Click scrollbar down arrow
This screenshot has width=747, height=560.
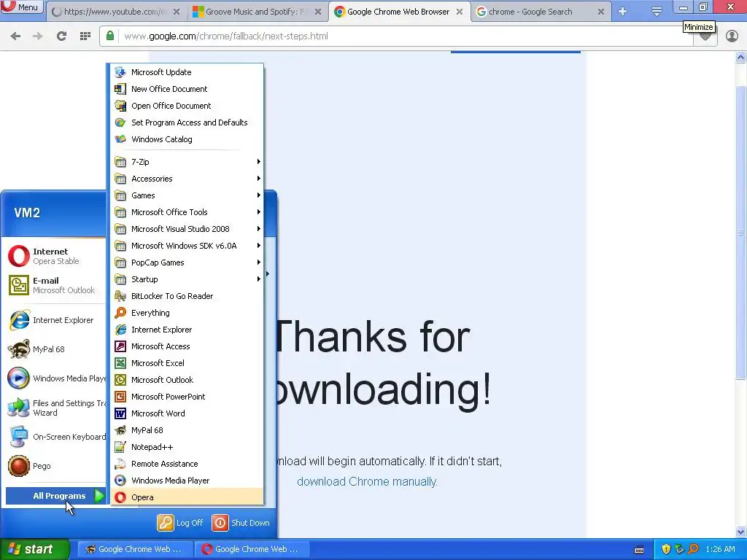coord(741,532)
